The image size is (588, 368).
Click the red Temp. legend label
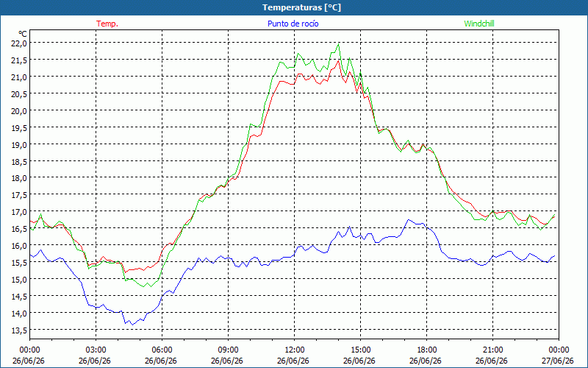pyautogui.click(x=107, y=24)
